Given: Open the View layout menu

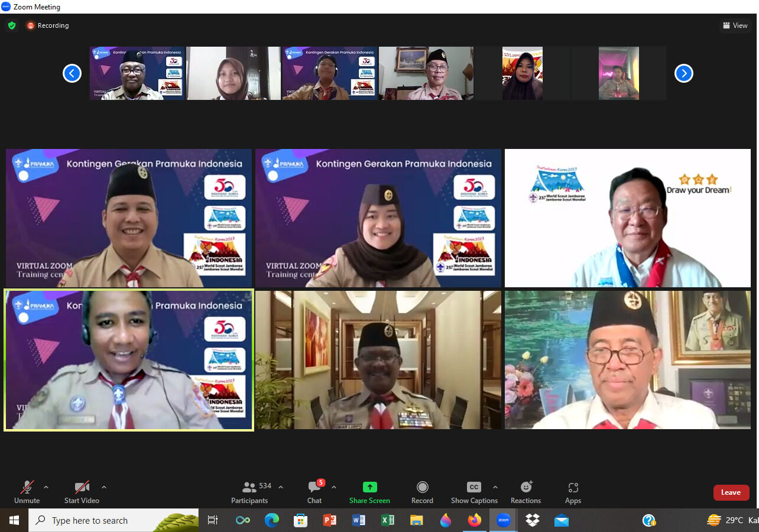Looking at the screenshot, I should tap(735, 25).
